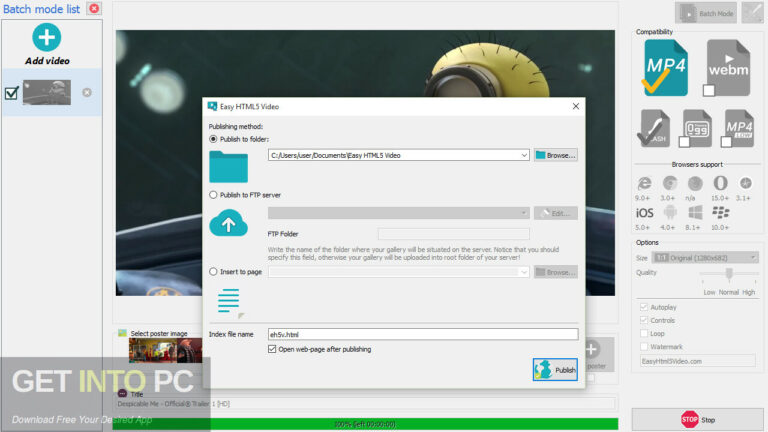
Task: Open the Size dropdown in Options
Action: (x=705, y=258)
